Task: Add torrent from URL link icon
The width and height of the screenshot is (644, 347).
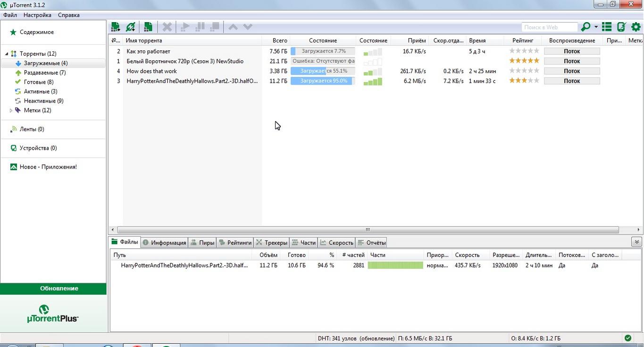Action: click(x=131, y=27)
